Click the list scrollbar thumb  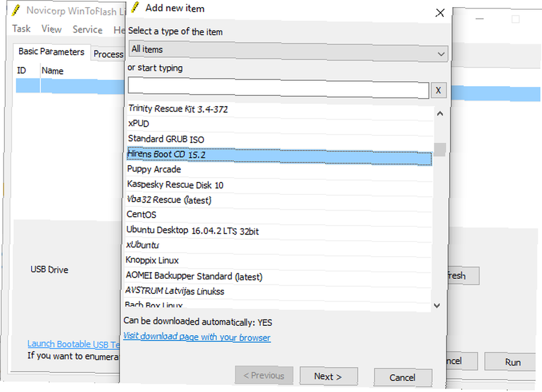tap(440, 149)
